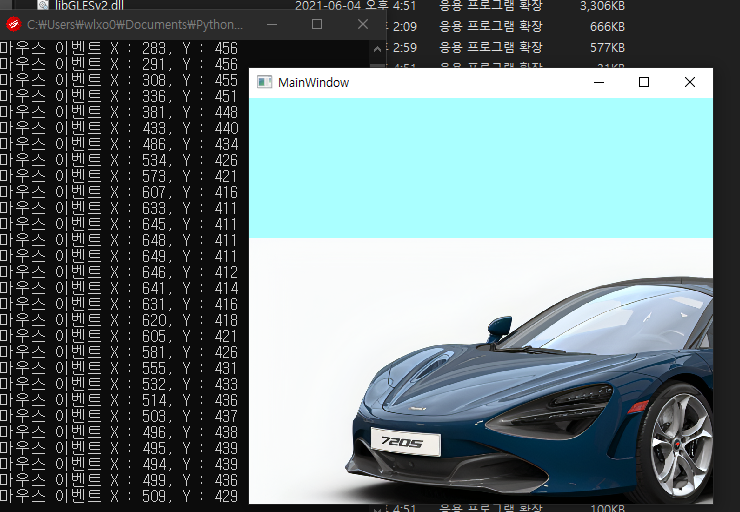Click the MainWindow title text

click(313, 83)
